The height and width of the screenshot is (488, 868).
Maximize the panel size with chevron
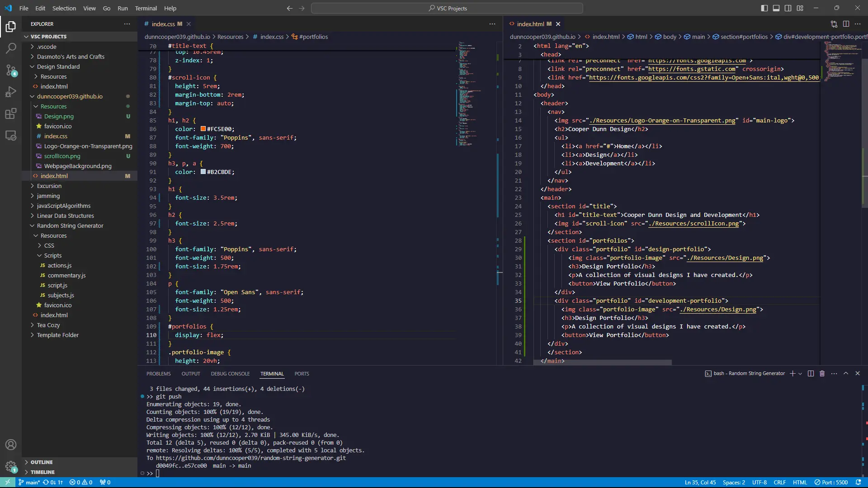click(846, 374)
